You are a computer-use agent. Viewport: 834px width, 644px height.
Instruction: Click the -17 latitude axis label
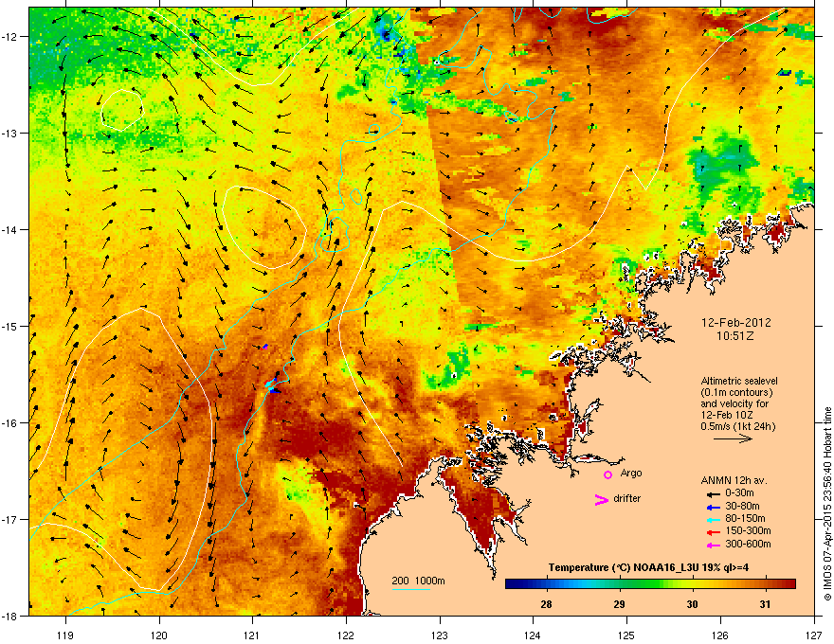9,519
